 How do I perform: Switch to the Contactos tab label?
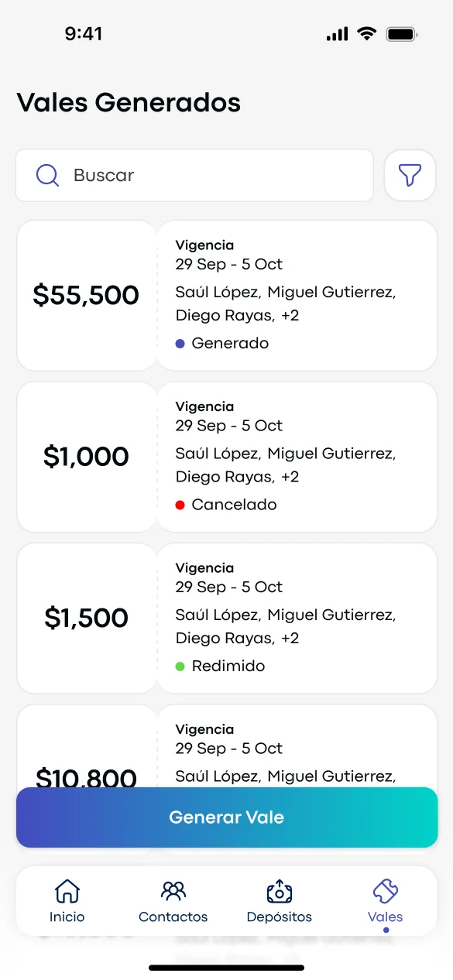[x=173, y=917]
